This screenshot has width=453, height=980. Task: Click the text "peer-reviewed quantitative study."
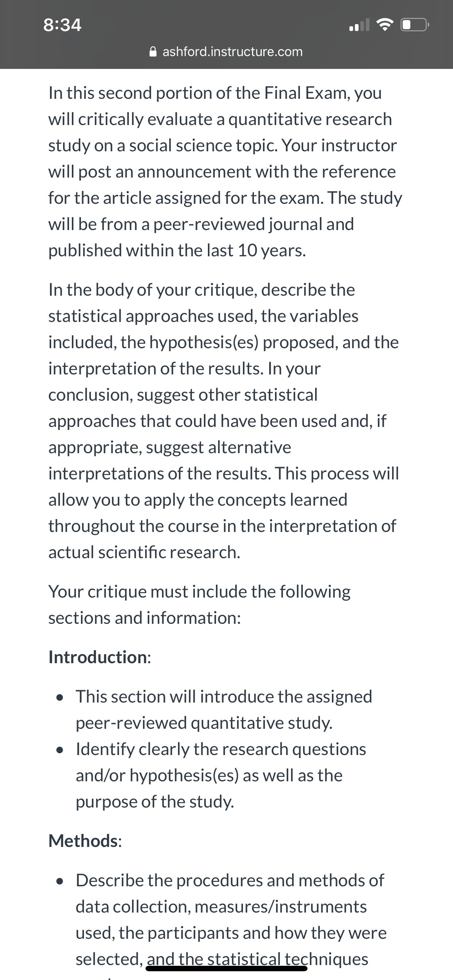(x=204, y=723)
